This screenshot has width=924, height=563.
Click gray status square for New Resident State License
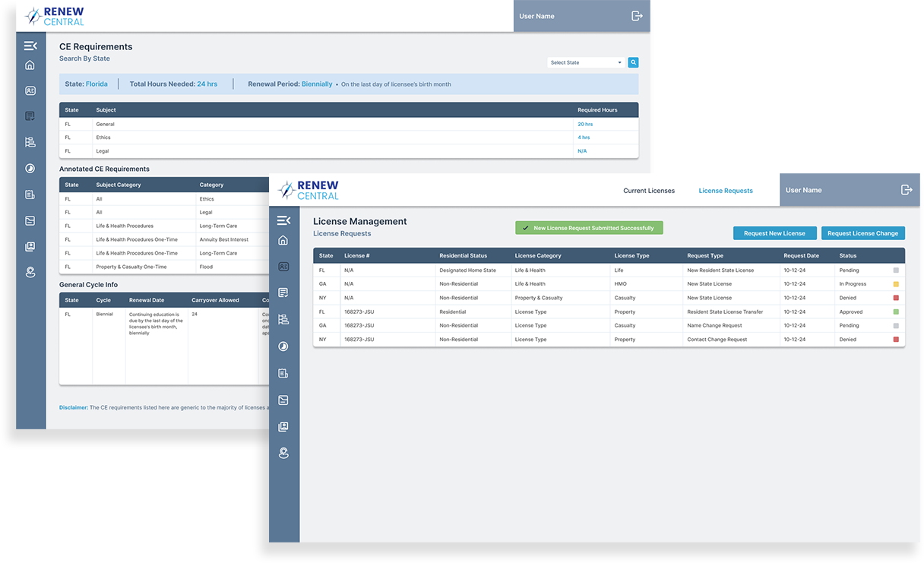[896, 270]
